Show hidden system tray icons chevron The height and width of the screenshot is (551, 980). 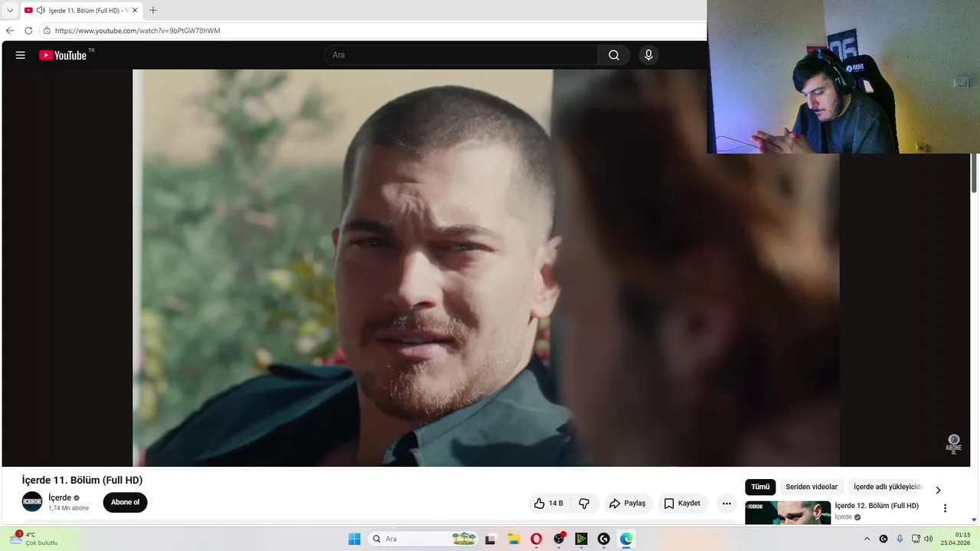pos(867,539)
